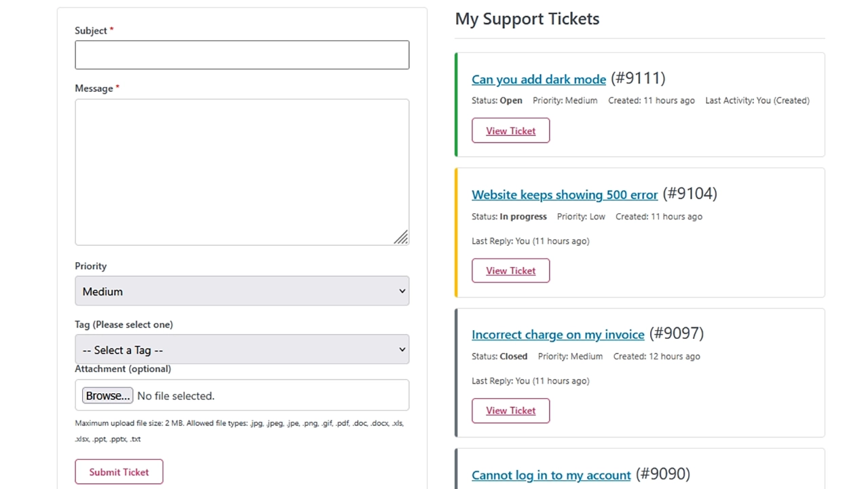View Ticket for the dark mode request #9111
The width and height of the screenshot is (868, 489).
coord(510,131)
